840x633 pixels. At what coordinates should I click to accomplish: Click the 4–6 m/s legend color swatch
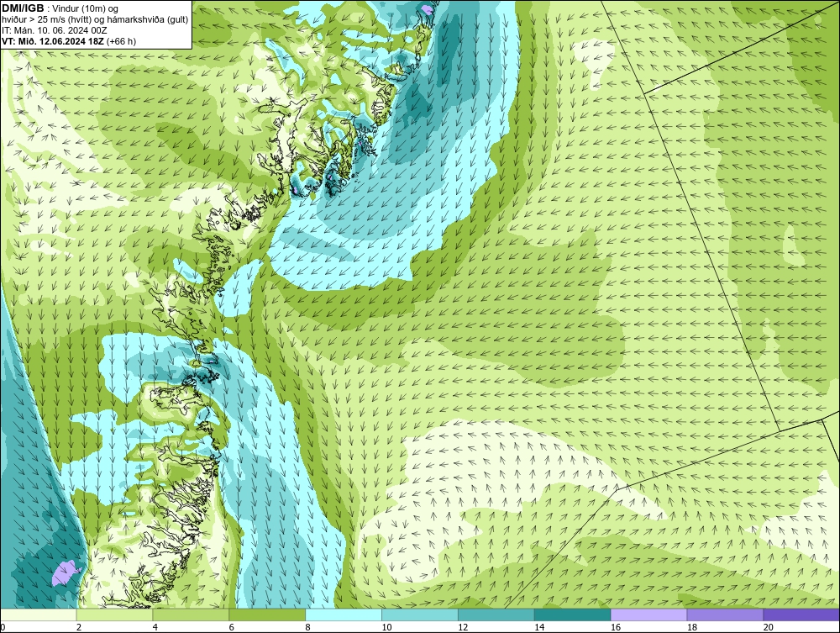[191, 615]
